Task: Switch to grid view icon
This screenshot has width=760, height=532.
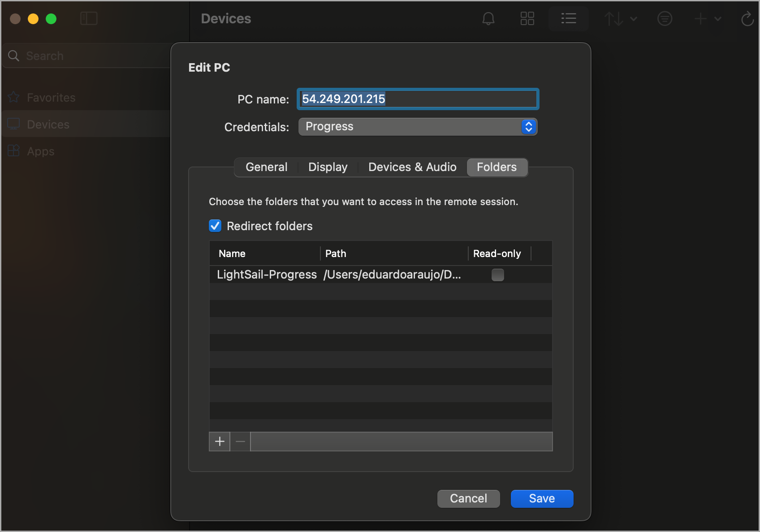Action: click(x=527, y=18)
